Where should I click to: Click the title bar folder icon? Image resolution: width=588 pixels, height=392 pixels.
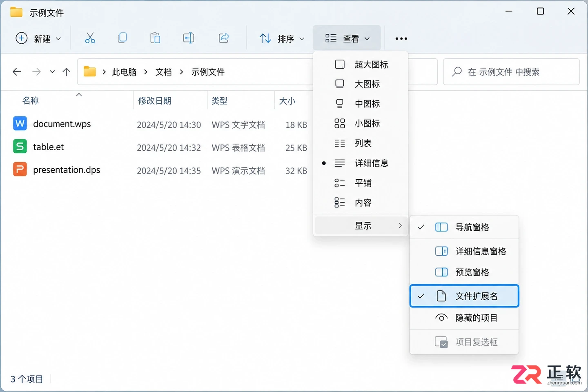click(x=16, y=12)
